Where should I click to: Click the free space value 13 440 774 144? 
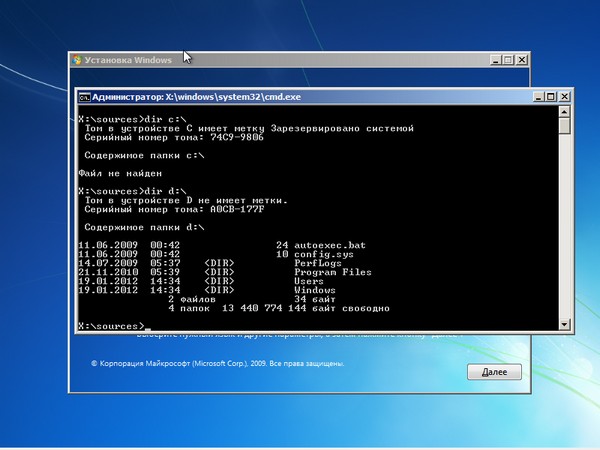[264, 308]
